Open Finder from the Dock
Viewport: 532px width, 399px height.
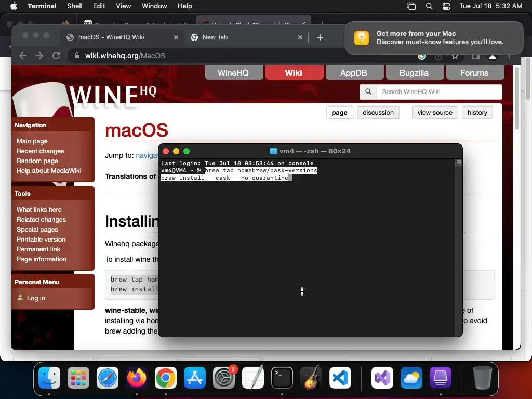point(49,378)
